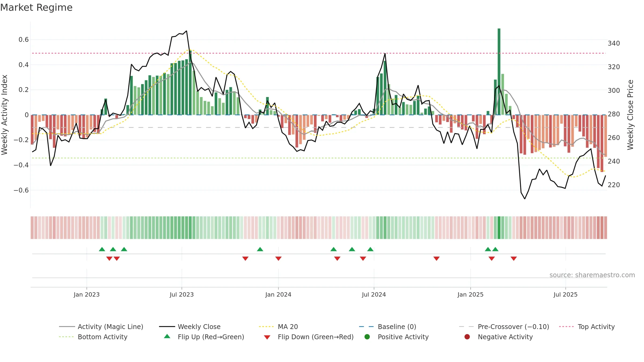Click the tallest green bar in early 2025
This screenshot has width=644, height=362.
[x=499, y=72]
